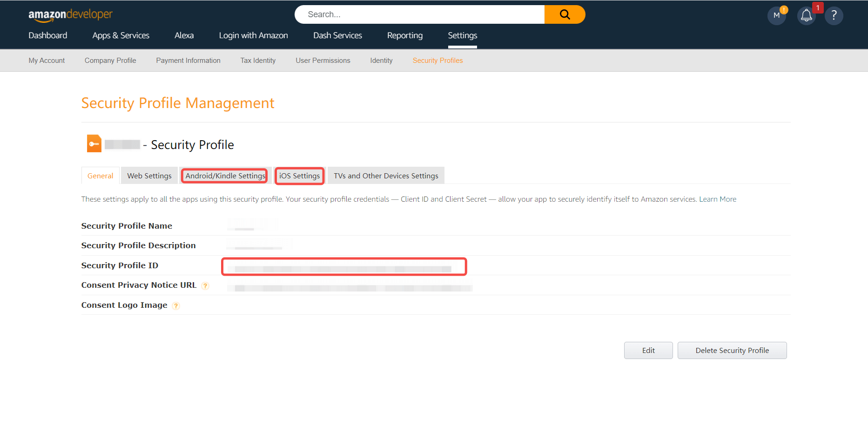
Task: Navigate to the Dashboard menu item
Action: click(47, 35)
